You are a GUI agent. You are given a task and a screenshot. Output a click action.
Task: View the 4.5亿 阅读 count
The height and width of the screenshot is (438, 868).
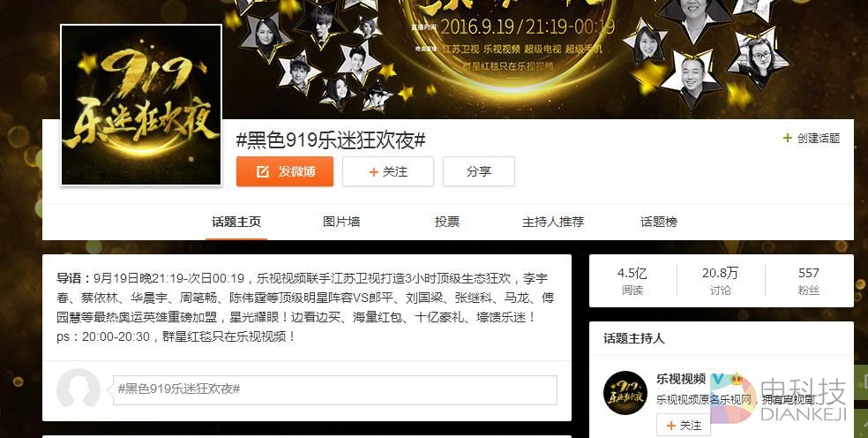(632, 281)
